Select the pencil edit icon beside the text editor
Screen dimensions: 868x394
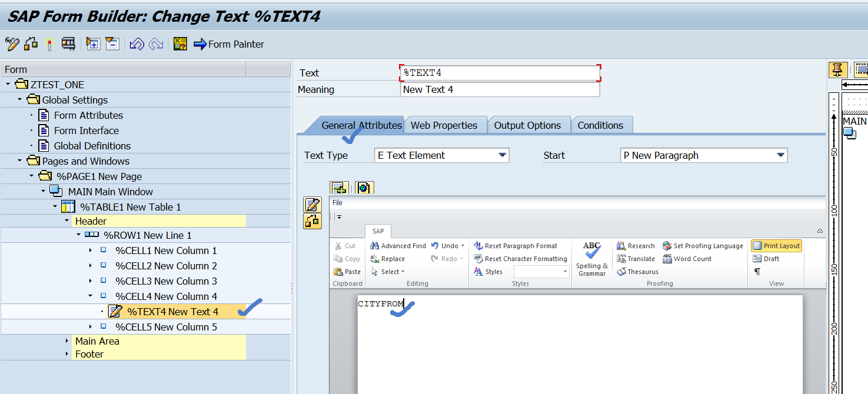[x=312, y=205]
